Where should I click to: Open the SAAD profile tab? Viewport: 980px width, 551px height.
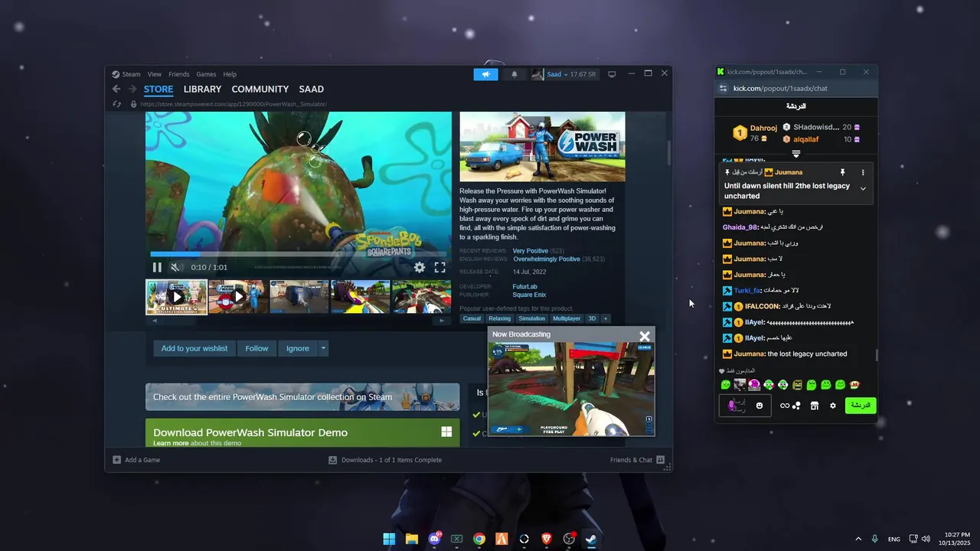[x=312, y=90]
